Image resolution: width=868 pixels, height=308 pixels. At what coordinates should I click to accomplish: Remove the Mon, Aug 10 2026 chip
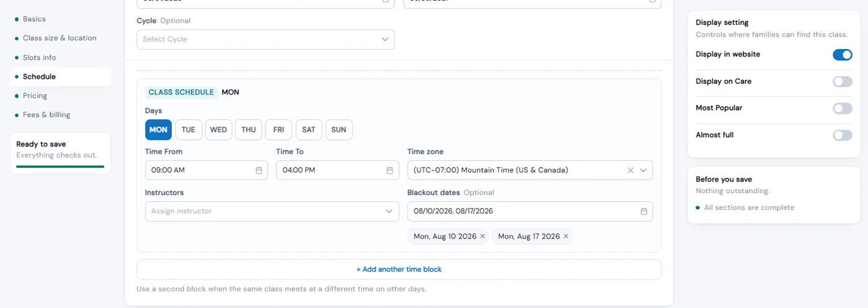(x=482, y=237)
